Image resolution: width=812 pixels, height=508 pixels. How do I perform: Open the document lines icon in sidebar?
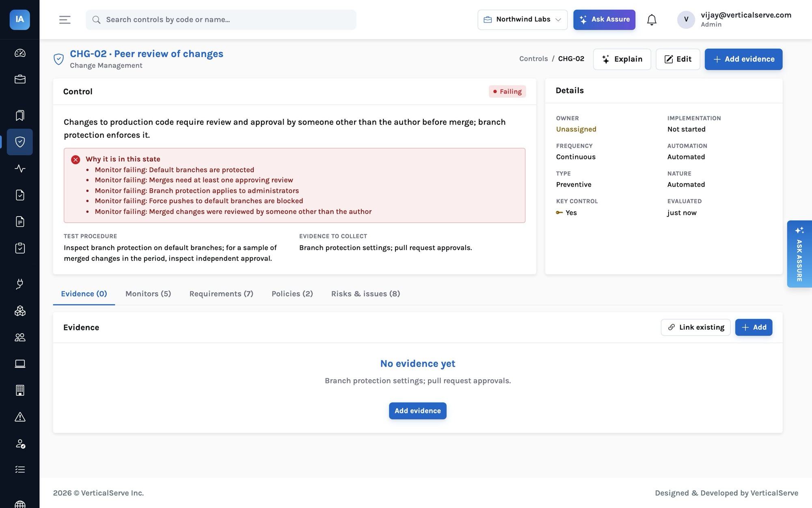(x=20, y=221)
